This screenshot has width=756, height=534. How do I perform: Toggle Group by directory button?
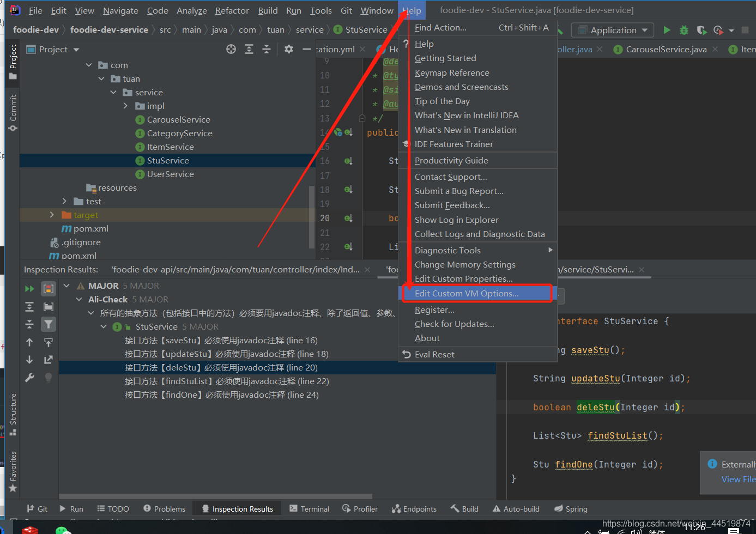(x=49, y=307)
